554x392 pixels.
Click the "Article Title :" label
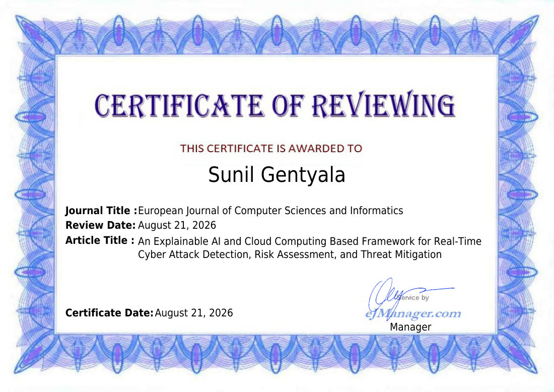click(100, 240)
